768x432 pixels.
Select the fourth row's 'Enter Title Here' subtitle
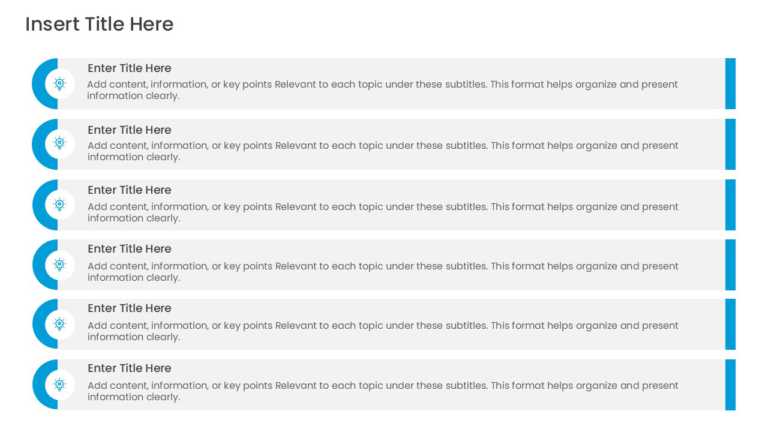tap(129, 249)
